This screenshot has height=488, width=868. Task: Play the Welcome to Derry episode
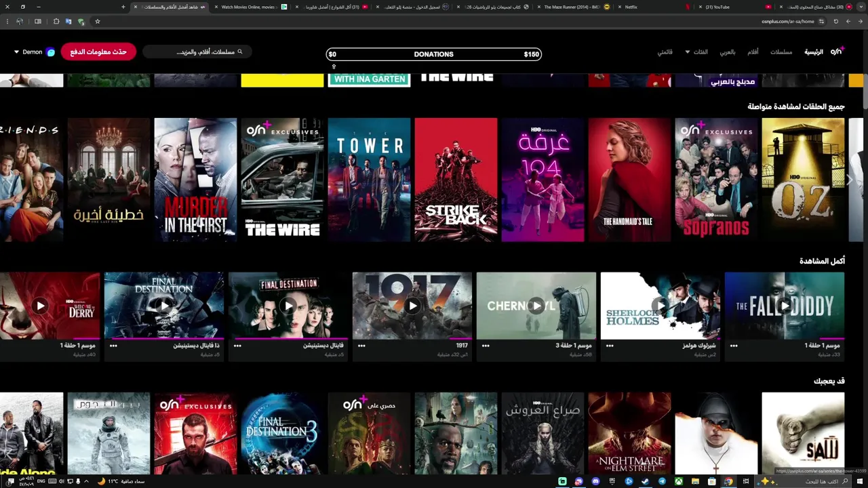tap(41, 306)
